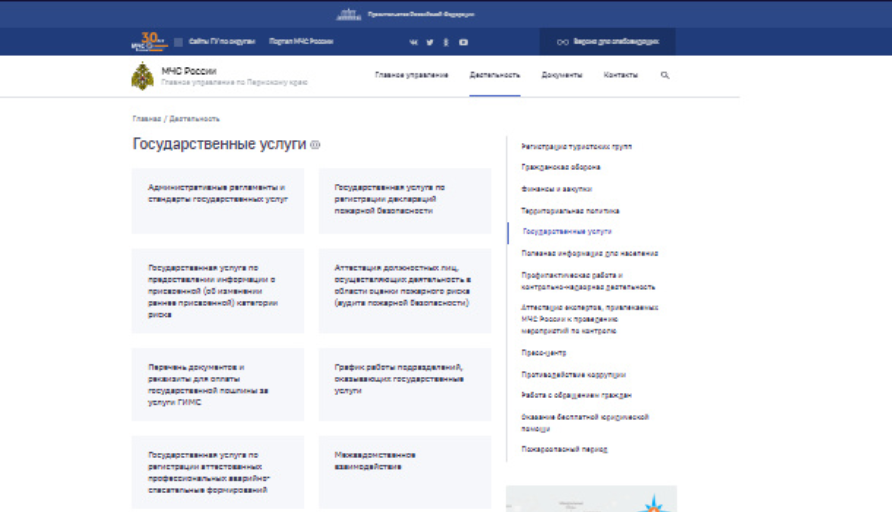
Task: Open the YouTube icon in header
Action: [463, 42]
